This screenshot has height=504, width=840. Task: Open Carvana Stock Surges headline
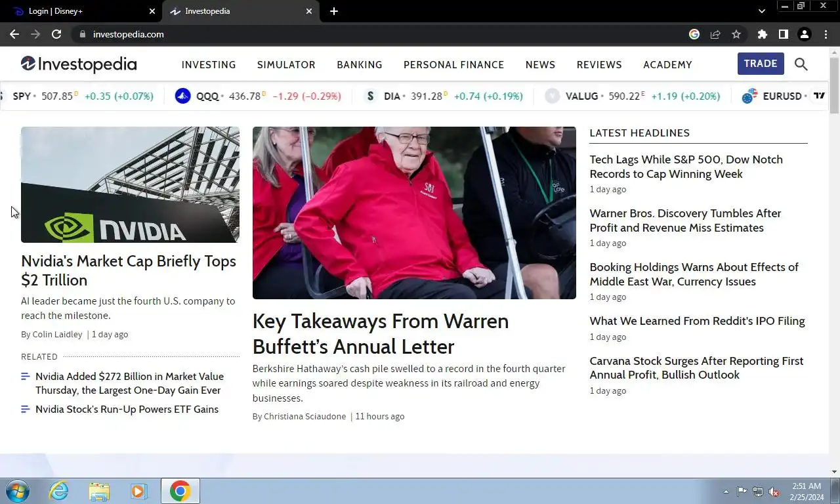tap(696, 367)
